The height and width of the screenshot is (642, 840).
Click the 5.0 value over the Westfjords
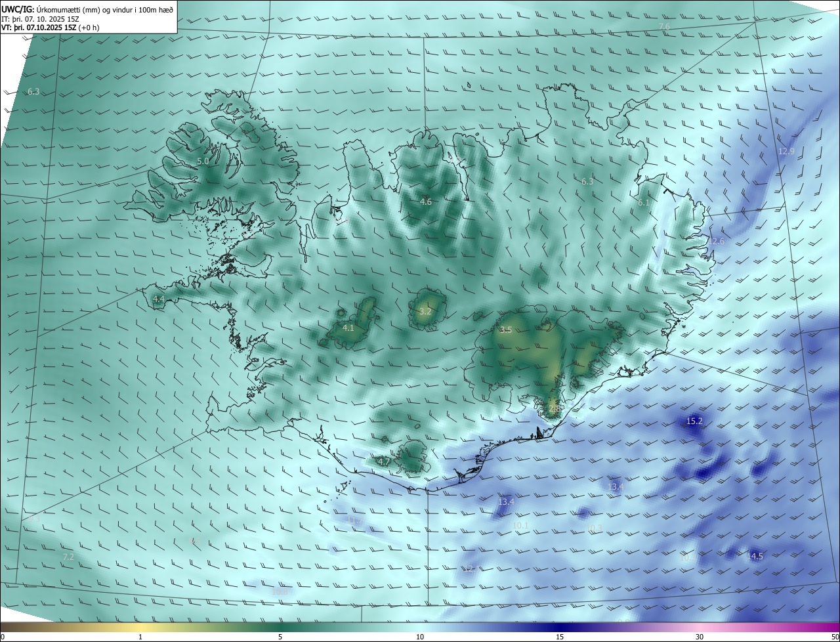click(203, 161)
